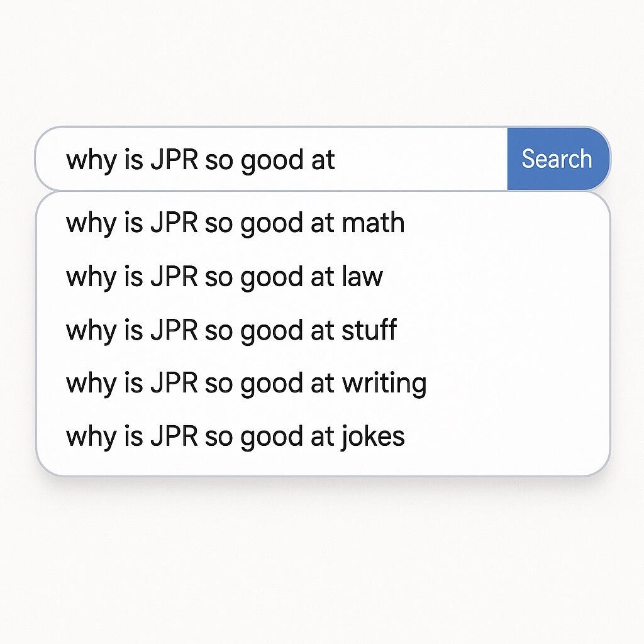Choose the top result in the suggestion panel
This screenshot has width=644, height=644.
[x=235, y=223]
